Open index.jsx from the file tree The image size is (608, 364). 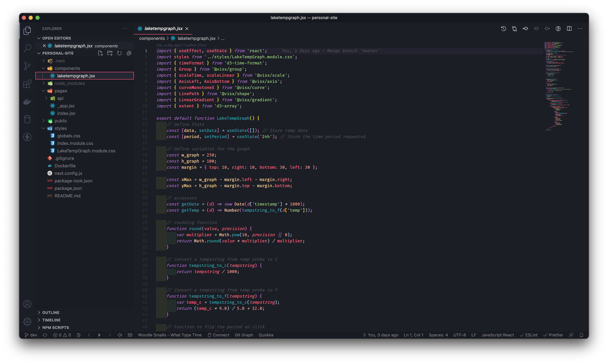(66, 113)
